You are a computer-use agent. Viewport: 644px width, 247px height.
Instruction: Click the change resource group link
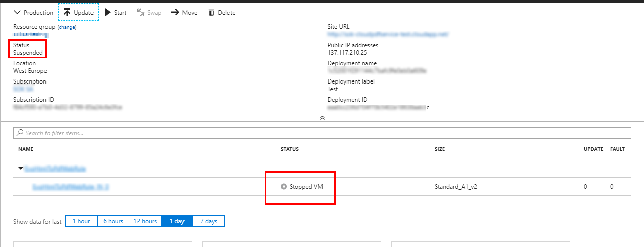click(67, 27)
